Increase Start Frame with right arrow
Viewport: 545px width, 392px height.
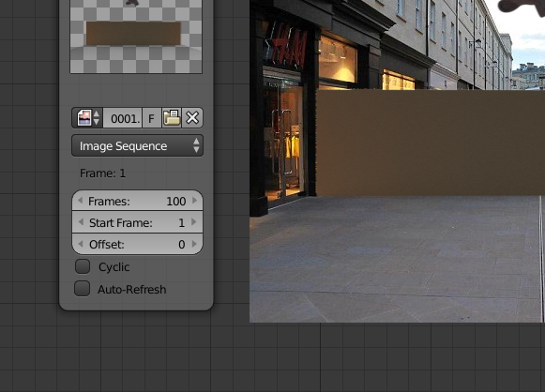(194, 222)
